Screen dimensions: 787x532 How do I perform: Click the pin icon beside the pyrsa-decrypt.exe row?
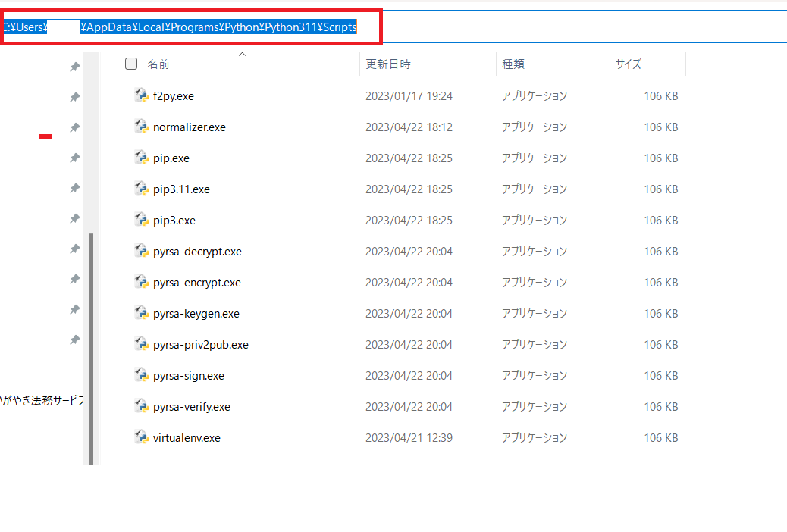(x=75, y=249)
